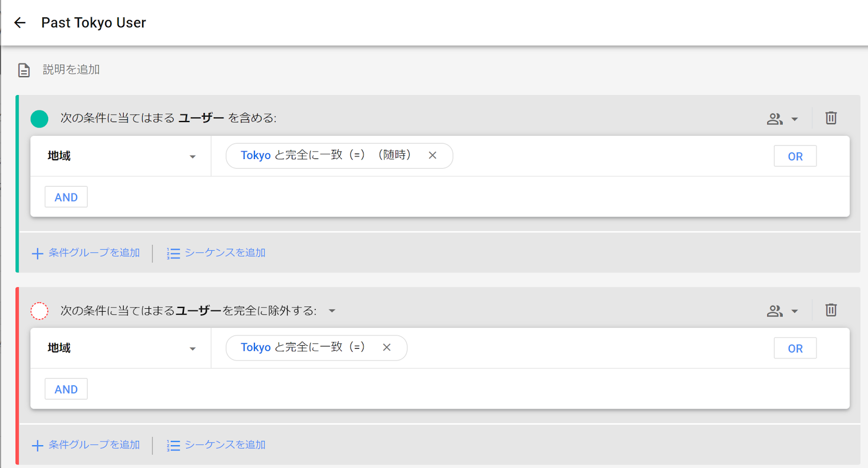This screenshot has width=868, height=468.
Task: Click AND button in include group
Action: pyautogui.click(x=66, y=197)
